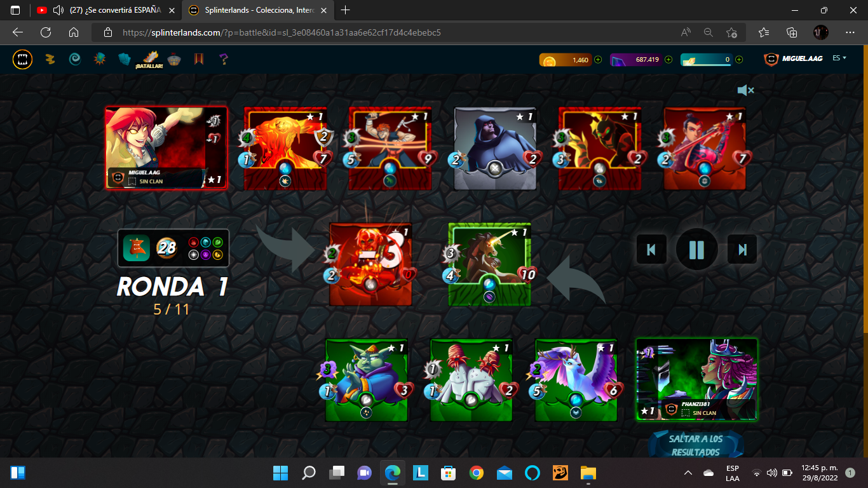Open browser Collections

pos(792,32)
